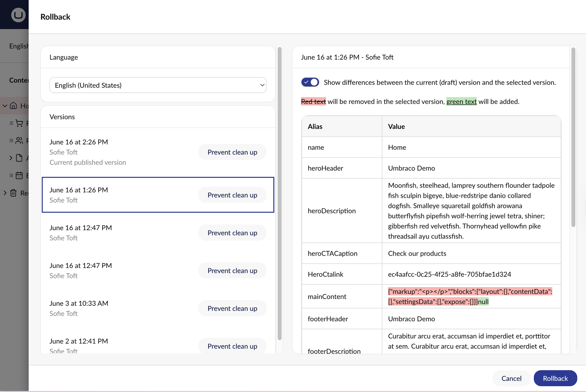This screenshot has height=392, width=586.
Task: Click the document page tree icon
Action: pyautogui.click(x=19, y=158)
